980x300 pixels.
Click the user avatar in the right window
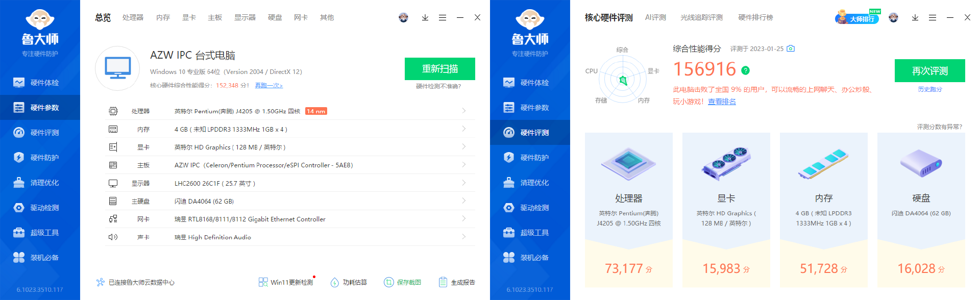point(893,17)
